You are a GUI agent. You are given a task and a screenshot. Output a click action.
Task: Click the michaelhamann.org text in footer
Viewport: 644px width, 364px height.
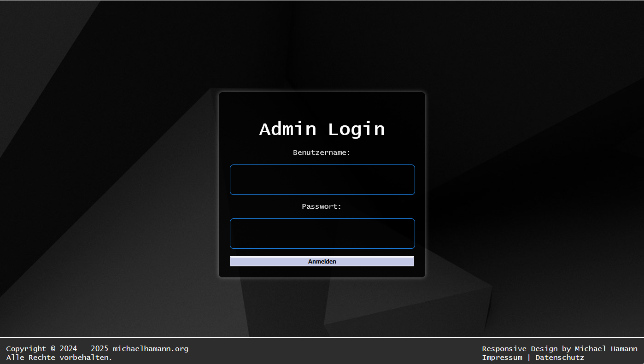coord(151,349)
